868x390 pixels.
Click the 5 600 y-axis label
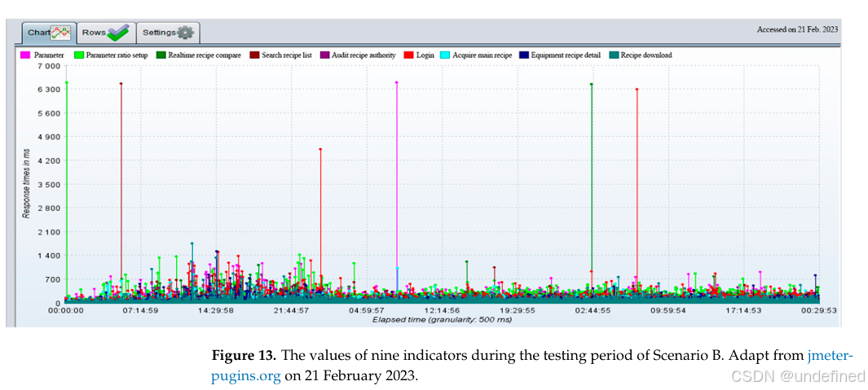point(49,113)
